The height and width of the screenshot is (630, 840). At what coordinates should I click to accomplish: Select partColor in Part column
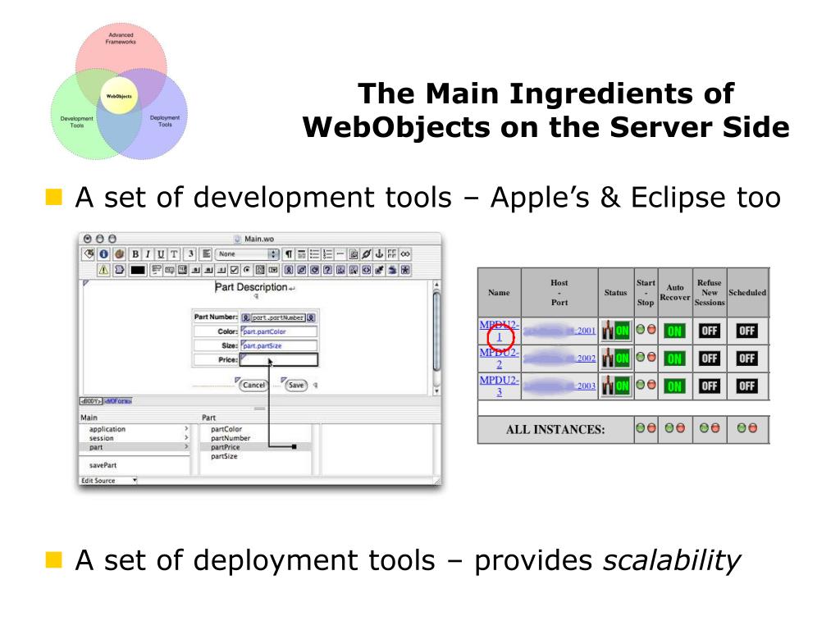(x=226, y=429)
